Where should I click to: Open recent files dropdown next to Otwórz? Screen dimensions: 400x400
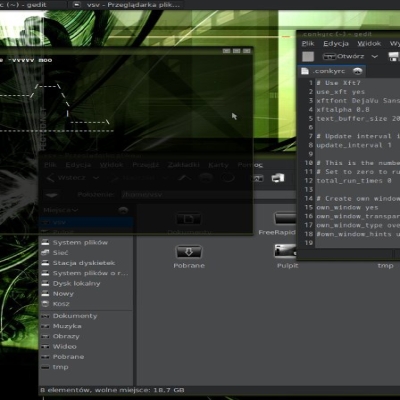375,56
